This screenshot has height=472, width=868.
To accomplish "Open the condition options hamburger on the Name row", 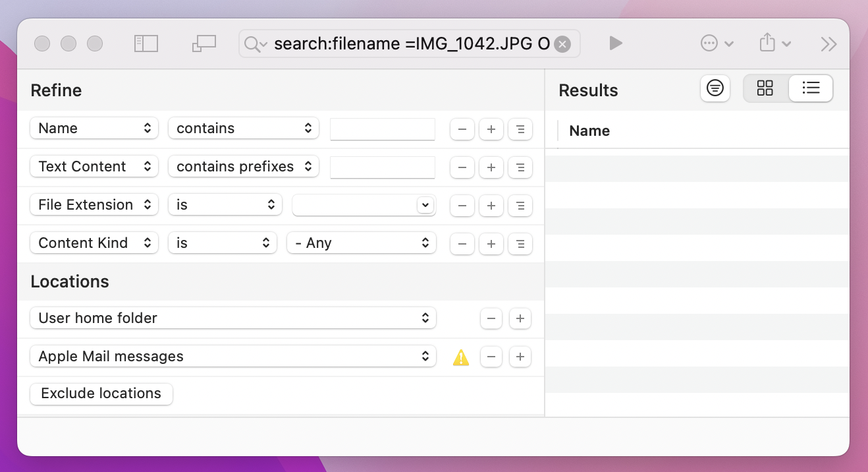I will point(520,129).
